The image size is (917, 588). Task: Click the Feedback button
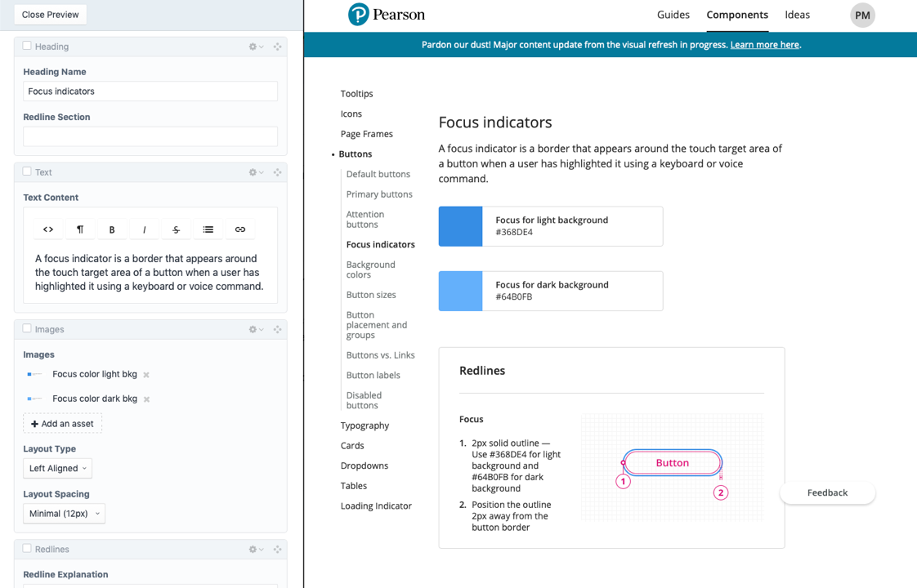click(827, 492)
